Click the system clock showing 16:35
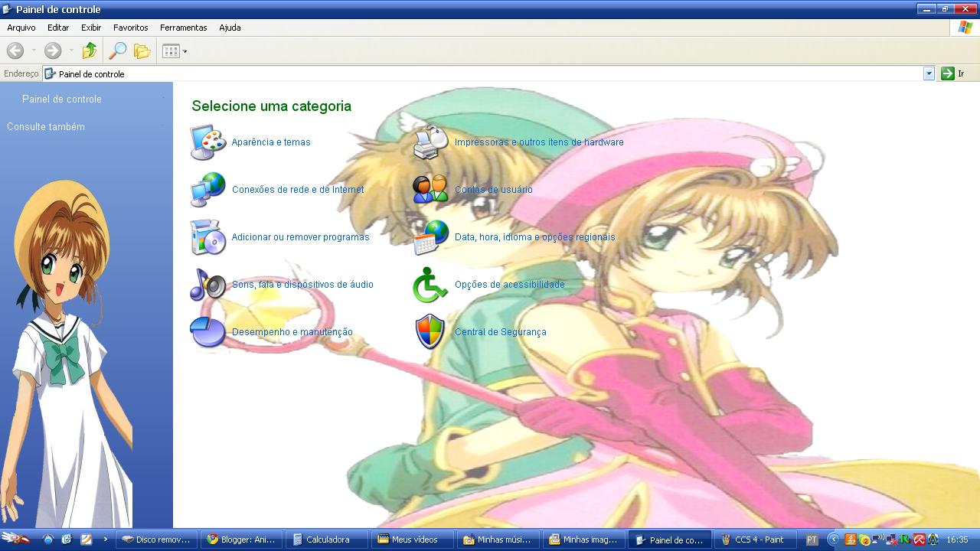This screenshot has height=551, width=980. tap(958, 540)
